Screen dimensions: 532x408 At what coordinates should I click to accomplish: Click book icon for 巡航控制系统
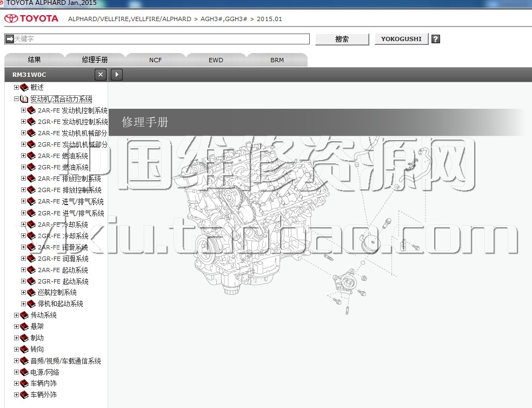click(x=31, y=293)
